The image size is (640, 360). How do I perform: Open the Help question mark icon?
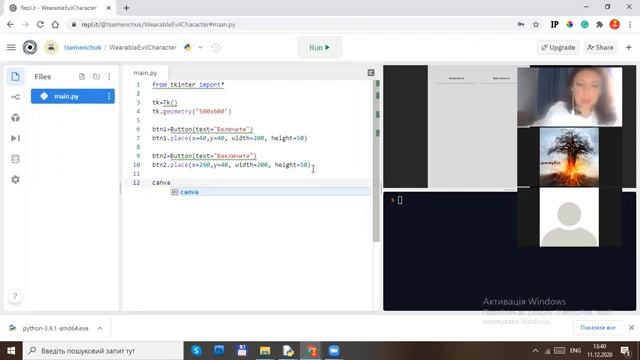[x=15, y=296]
